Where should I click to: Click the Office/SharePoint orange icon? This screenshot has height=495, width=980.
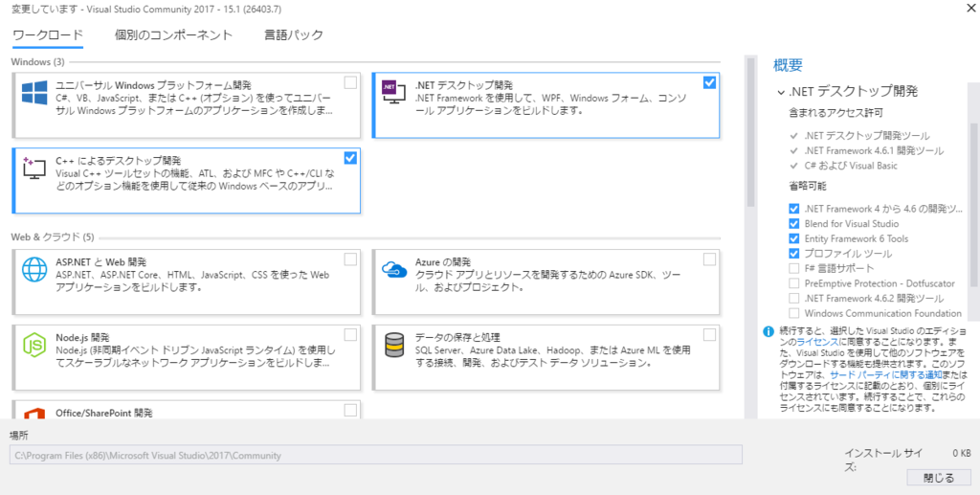(34, 413)
